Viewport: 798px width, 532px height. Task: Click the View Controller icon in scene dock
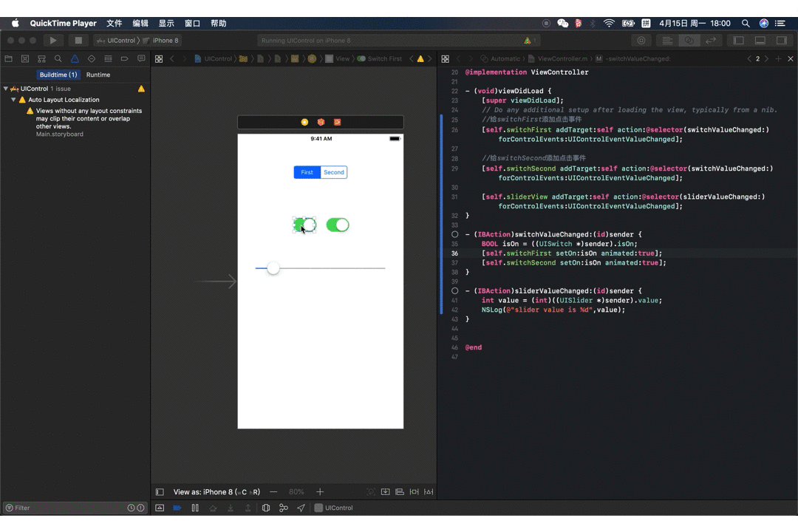click(x=304, y=122)
